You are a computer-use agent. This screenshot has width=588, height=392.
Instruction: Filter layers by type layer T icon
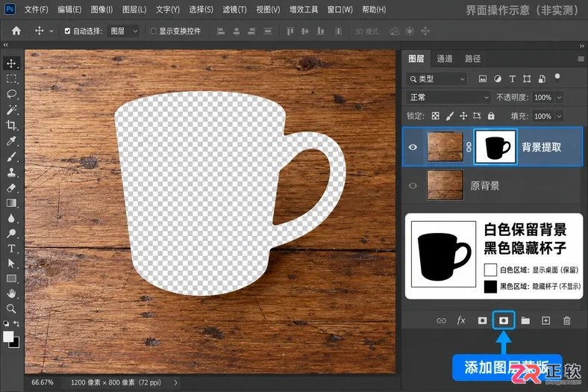(512, 79)
